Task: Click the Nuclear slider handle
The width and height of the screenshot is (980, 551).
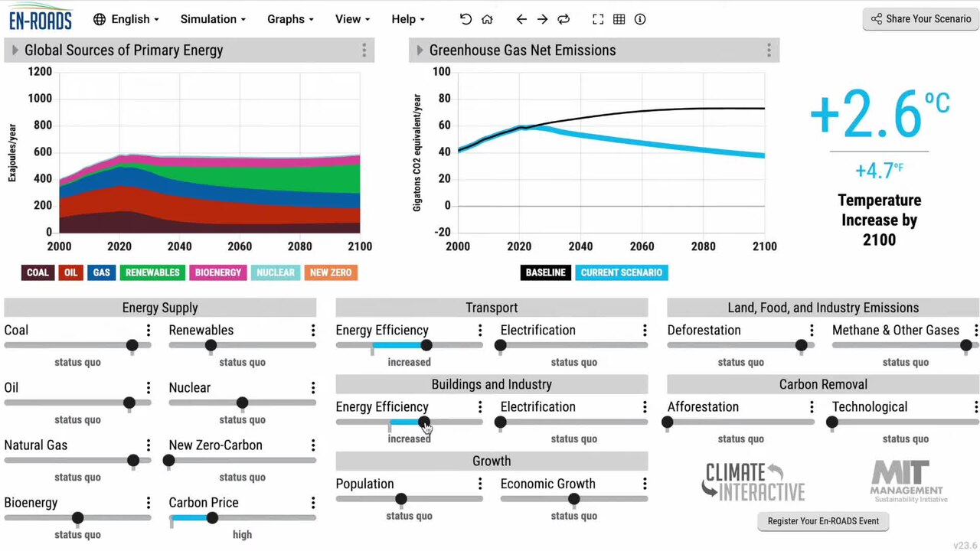Action: click(x=242, y=403)
